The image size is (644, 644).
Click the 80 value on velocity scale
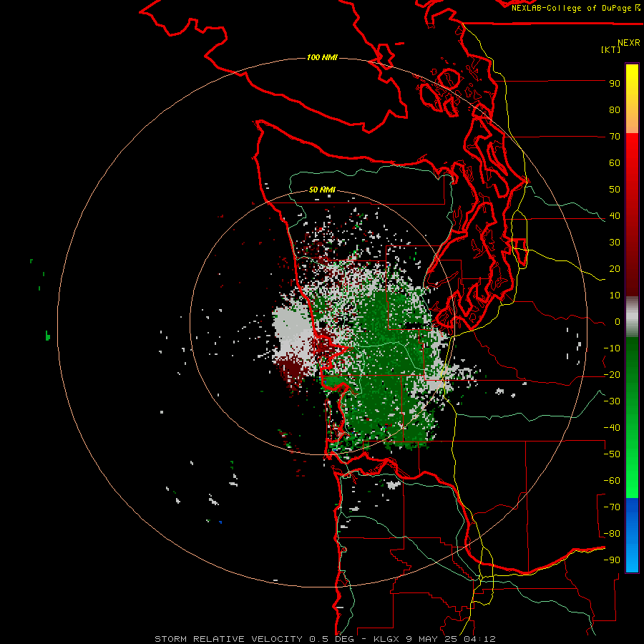tap(615, 110)
